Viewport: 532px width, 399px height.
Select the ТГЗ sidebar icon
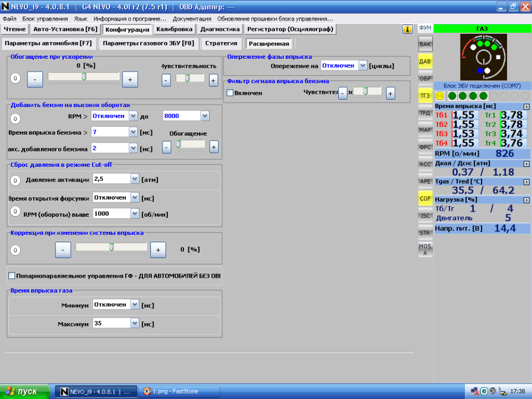[424, 95]
